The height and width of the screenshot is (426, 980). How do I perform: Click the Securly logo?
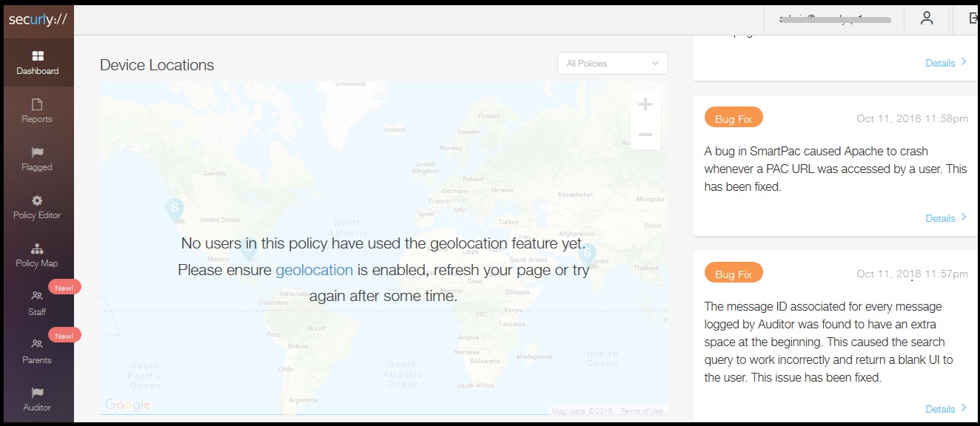point(38,20)
